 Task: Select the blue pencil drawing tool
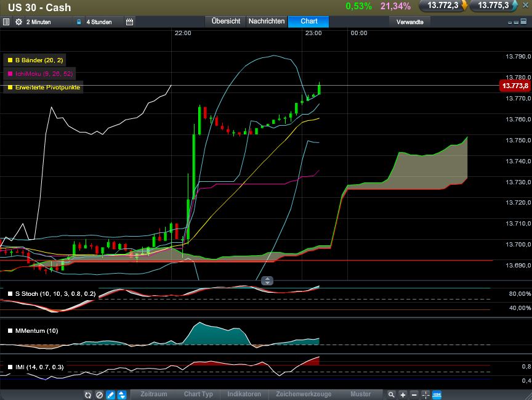(x=111, y=394)
